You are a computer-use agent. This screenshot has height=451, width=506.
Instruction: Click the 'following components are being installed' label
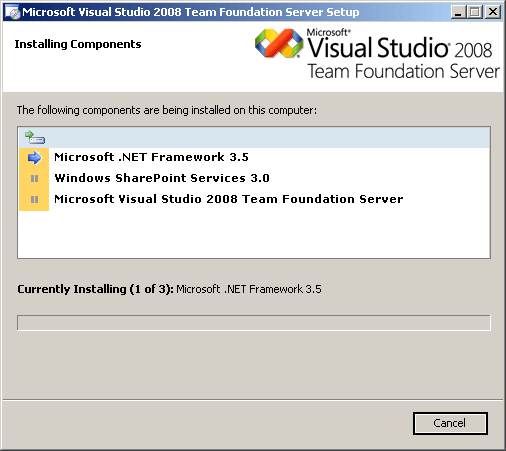167,110
